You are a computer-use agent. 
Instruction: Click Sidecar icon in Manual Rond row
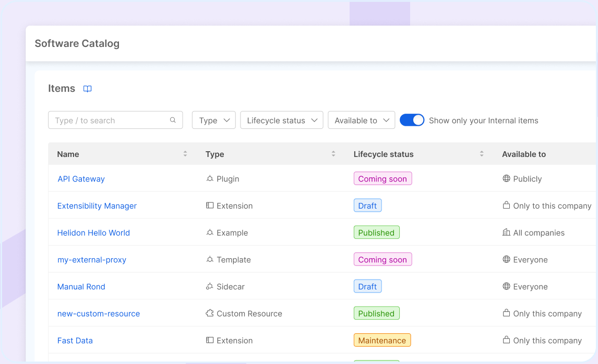pyautogui.click(x=210, y=286)
